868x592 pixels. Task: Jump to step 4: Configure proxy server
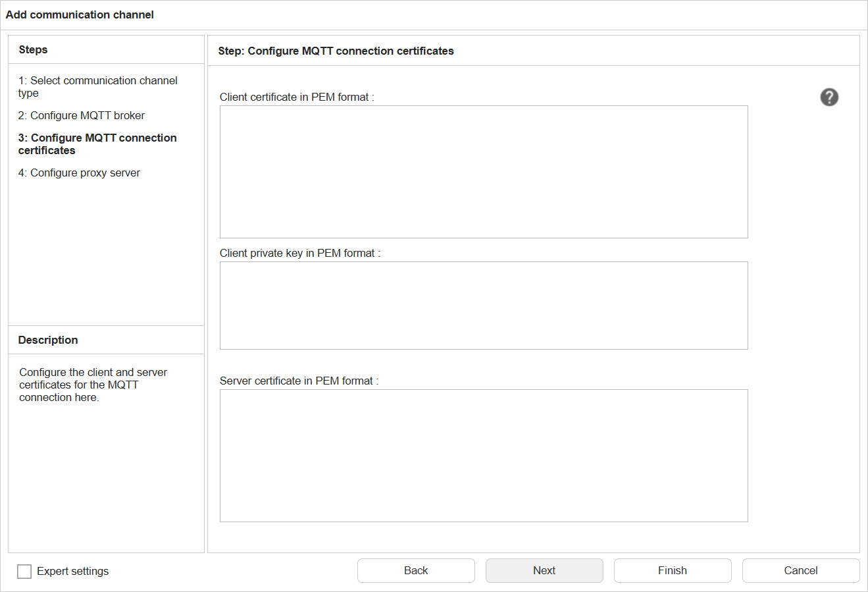[78, 173]
